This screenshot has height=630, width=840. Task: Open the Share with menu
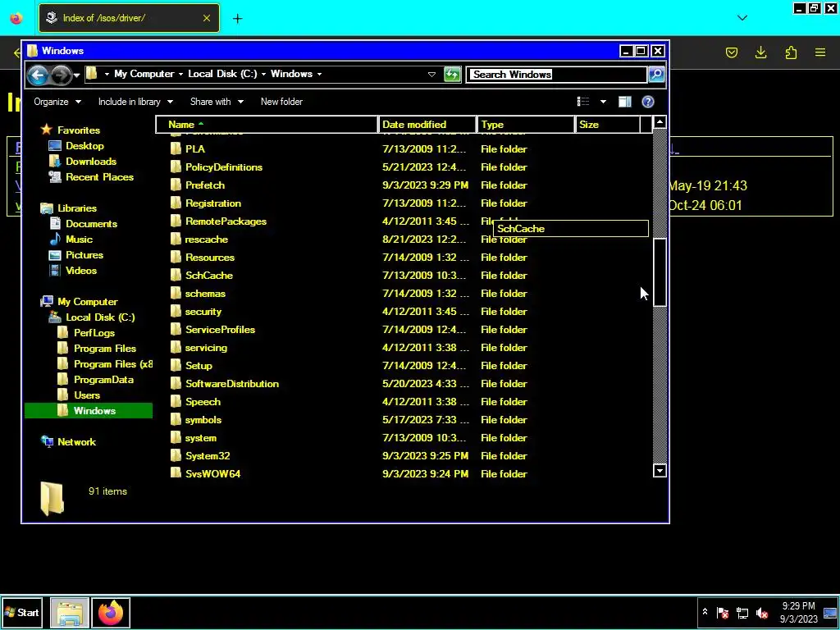tap(217, 102)
